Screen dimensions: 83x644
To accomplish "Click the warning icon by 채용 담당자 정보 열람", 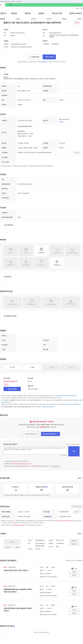I will pos(31,422).
